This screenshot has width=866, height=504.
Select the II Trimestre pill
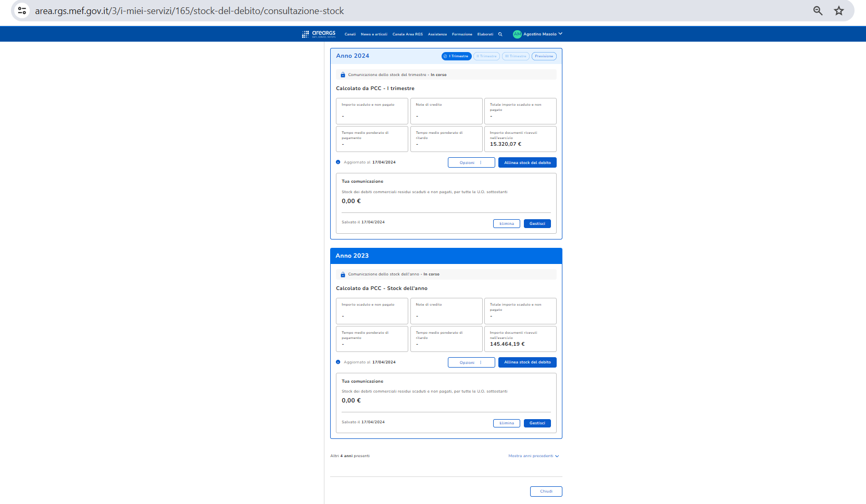[486, 56]
